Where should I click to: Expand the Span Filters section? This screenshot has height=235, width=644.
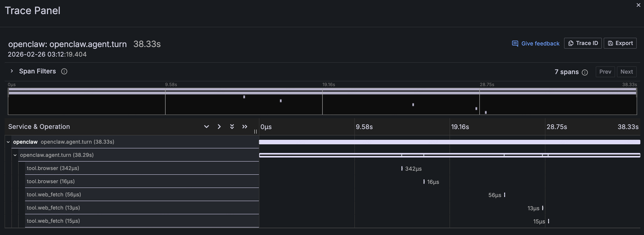[12, 71]
